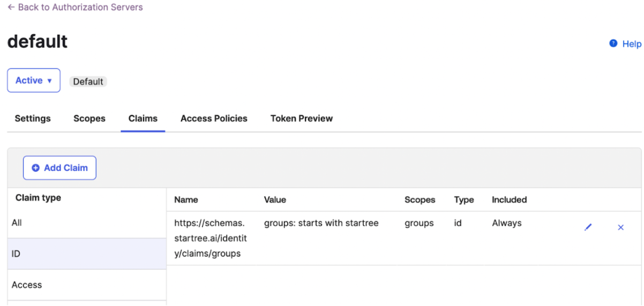Click the value 'groups: starts with startree'

tap(321, 223)
